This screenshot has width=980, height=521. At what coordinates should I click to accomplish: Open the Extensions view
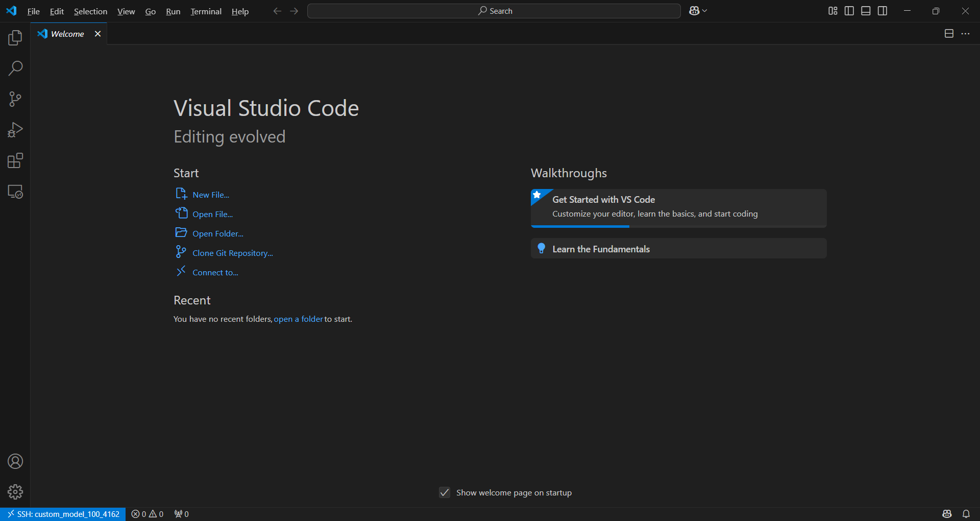(x=15, y=161)
